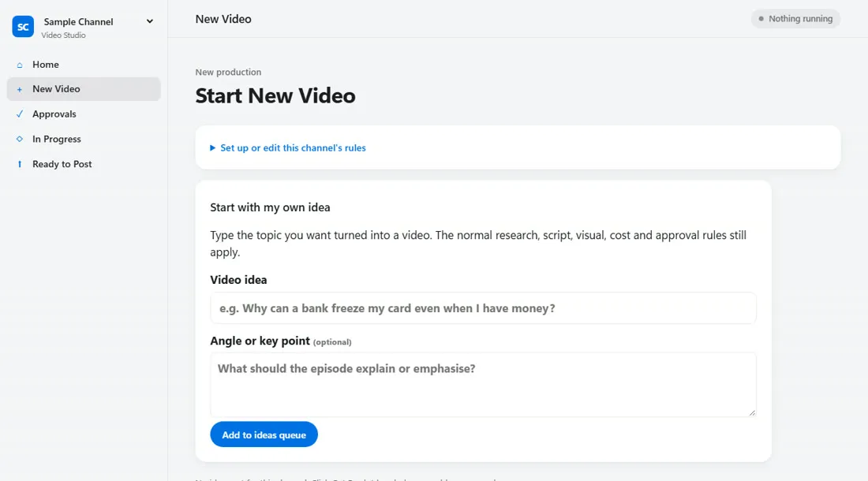Click the plus icon beside New Video
The width and height of the screenshot is (868, 481).
pyautogui.click(x=20, y=89)
